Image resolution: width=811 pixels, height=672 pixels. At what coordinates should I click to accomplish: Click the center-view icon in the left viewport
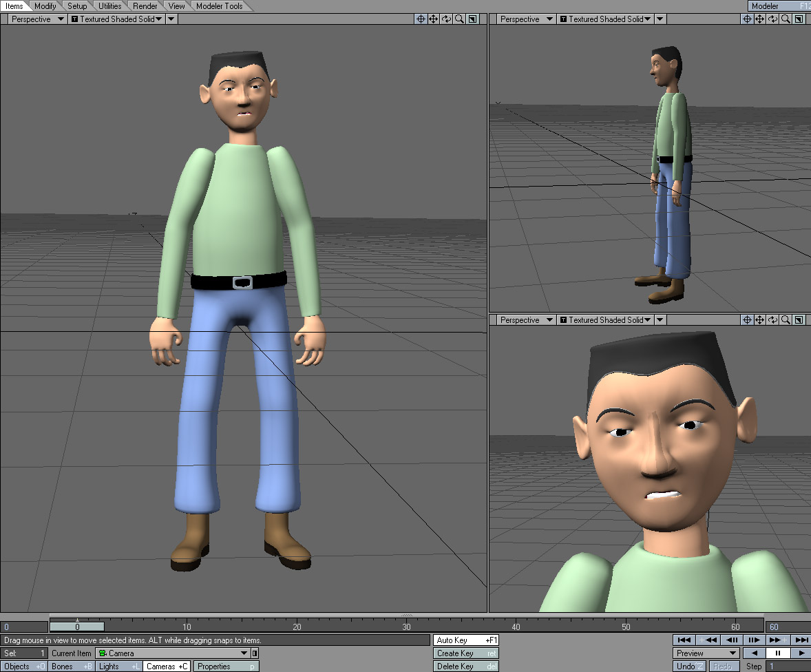[421, 19]
